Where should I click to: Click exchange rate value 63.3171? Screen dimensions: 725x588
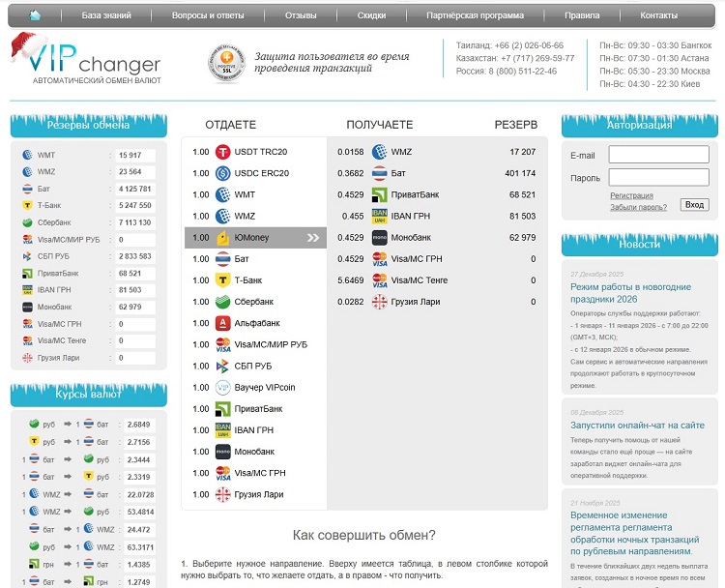point(140,547)
